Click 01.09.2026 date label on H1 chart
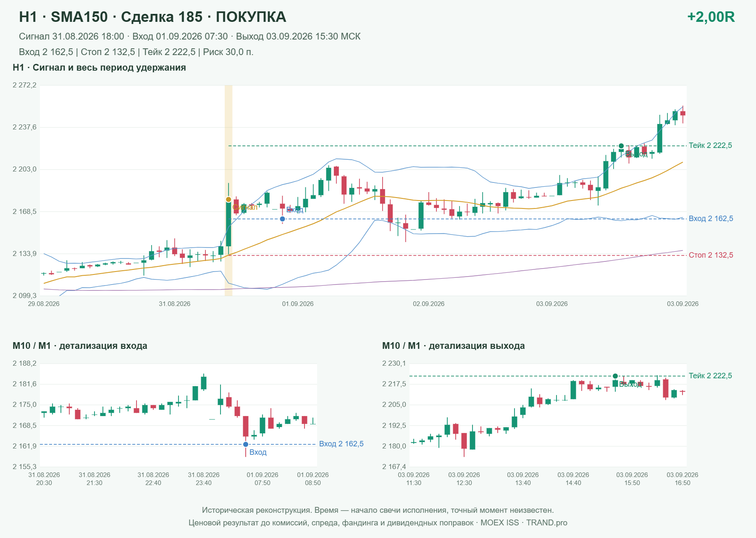Screen dimensions: 756x538 (x=298, y=304)
